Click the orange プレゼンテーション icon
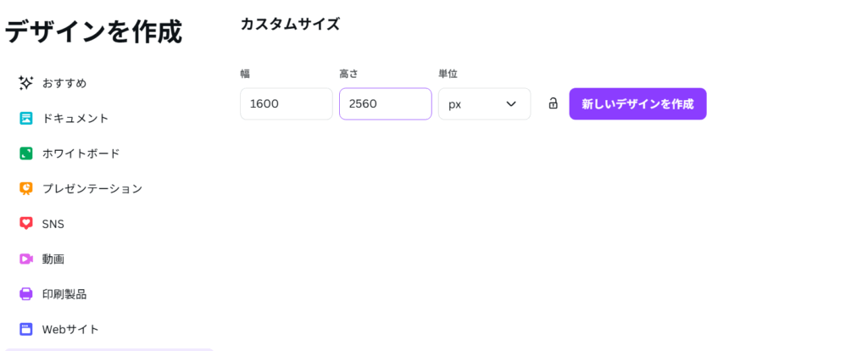868x351 pixels. (x=26, y=189)
